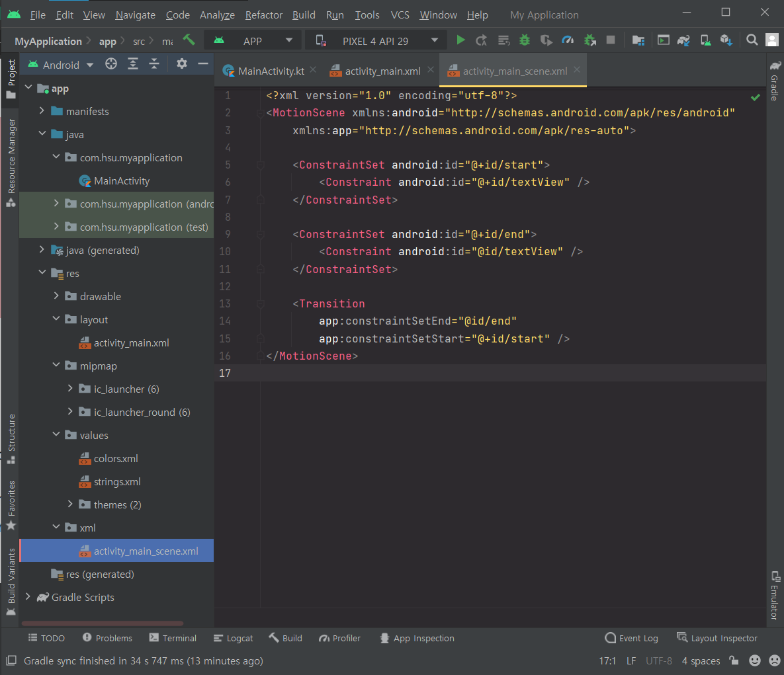Image resolution: width=784 pixels, height=675 pixels.
Task: Open the Layout Inspector
Action: tap(717, 638)
